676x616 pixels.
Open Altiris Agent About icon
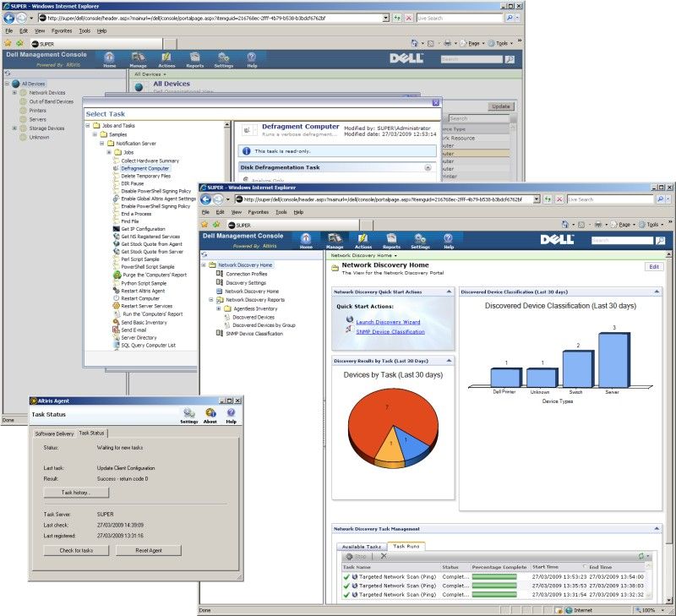(210, 416)
